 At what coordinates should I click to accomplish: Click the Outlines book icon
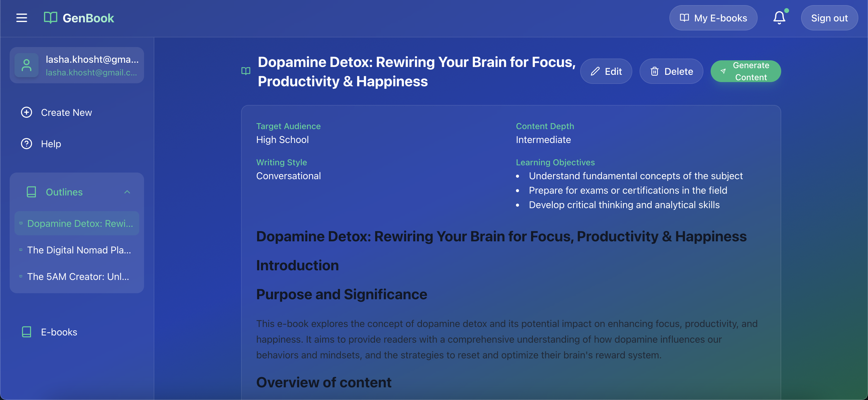pyautogui.click(x=31, y=192)
